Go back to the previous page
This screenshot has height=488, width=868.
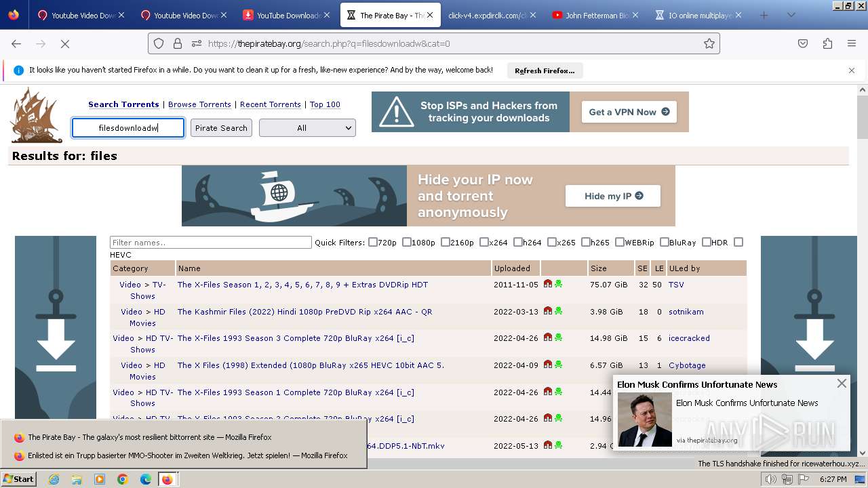(x=16, y=43)
